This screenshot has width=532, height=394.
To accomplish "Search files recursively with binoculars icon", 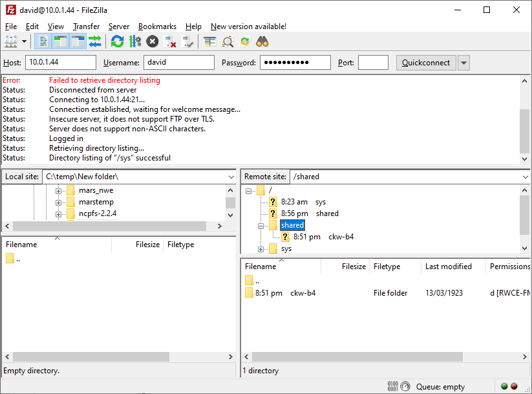I will [x=262, y=42].
